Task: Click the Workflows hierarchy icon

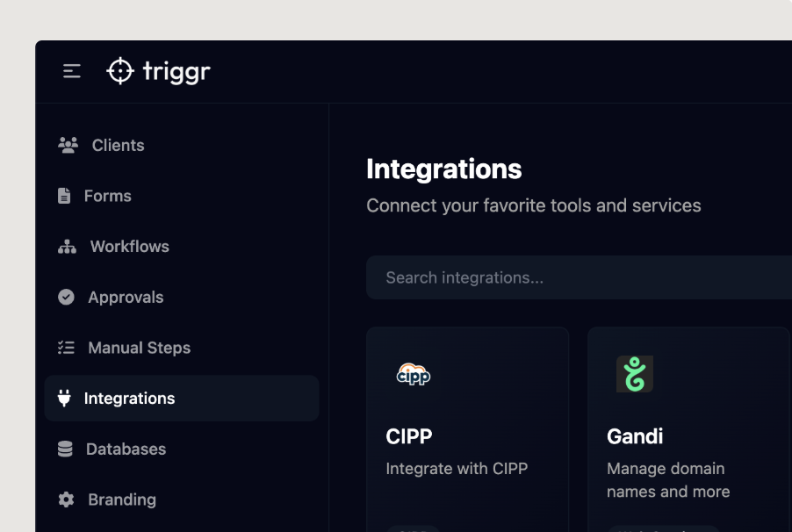Action: click(67, 247)
